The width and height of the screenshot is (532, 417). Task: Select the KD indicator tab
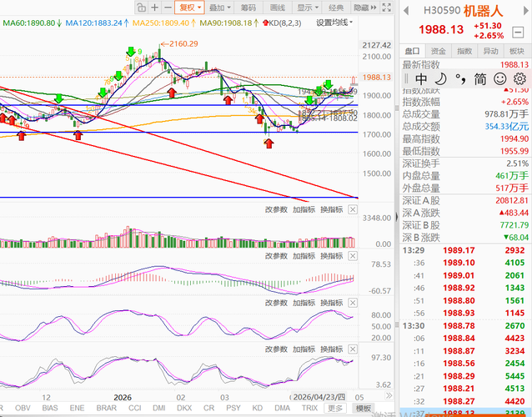tap(257, 408)
